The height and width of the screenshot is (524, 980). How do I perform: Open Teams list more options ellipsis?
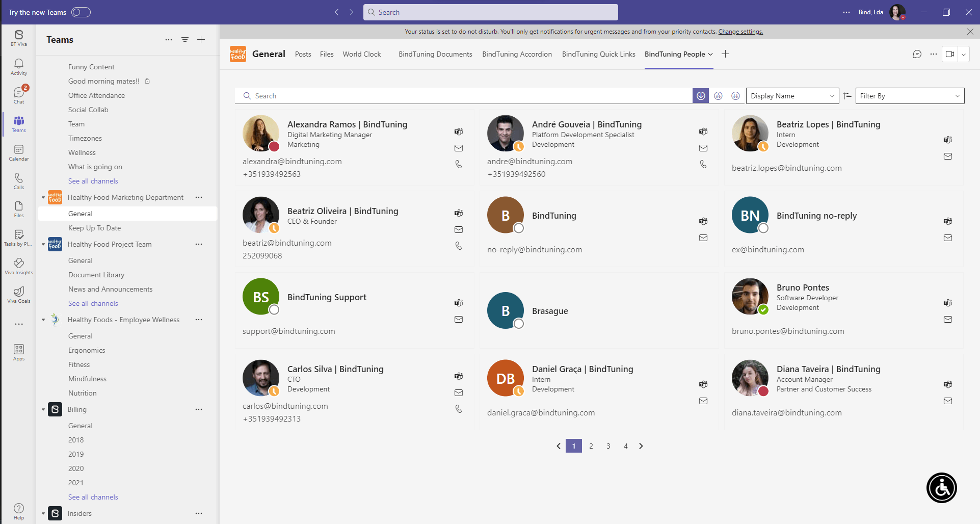[169, 40]
